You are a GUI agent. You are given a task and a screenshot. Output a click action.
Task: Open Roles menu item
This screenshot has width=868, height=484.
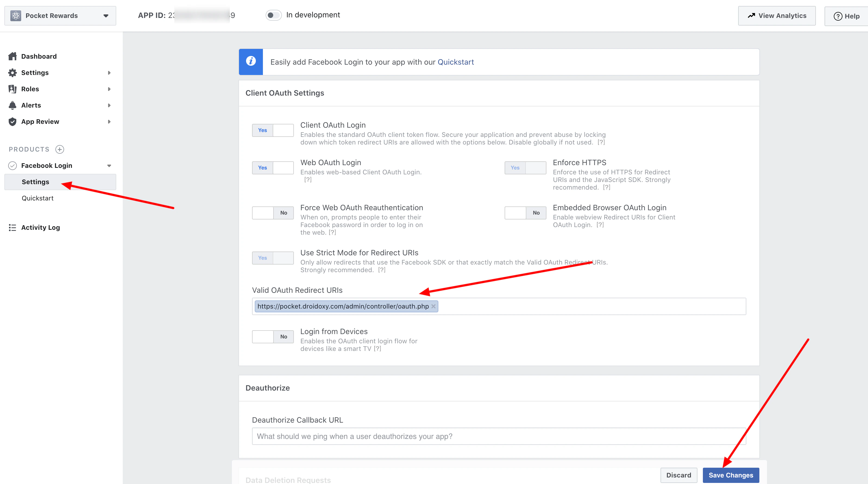pos(30,89)
